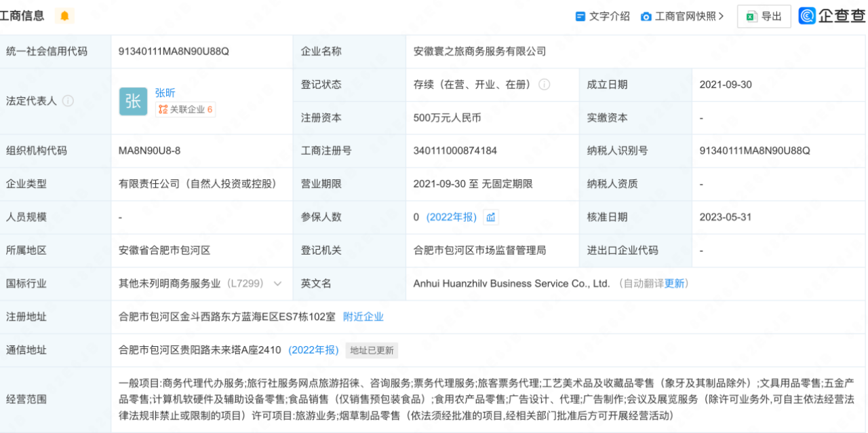This screenshot has width=868, height=433.
Task: Open the 文字介绍 text introduction view
Action: pyautogui.click(x=603, y=16)
